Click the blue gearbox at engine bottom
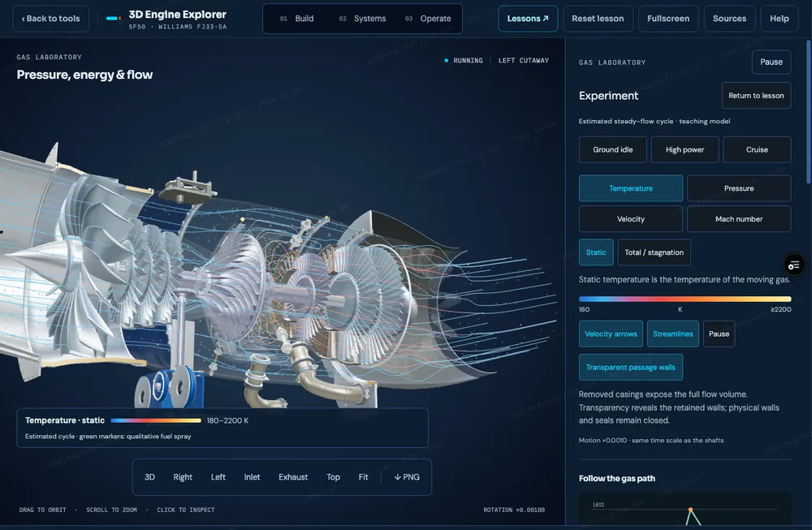Viewport: 812px width, 530px height. (168, 388)
